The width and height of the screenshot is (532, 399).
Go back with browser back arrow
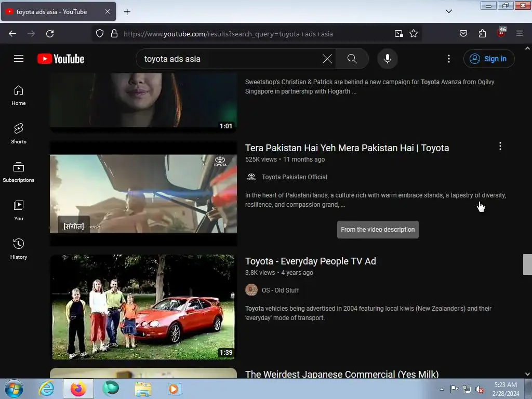pyautogui.click(x=12, y=34)
